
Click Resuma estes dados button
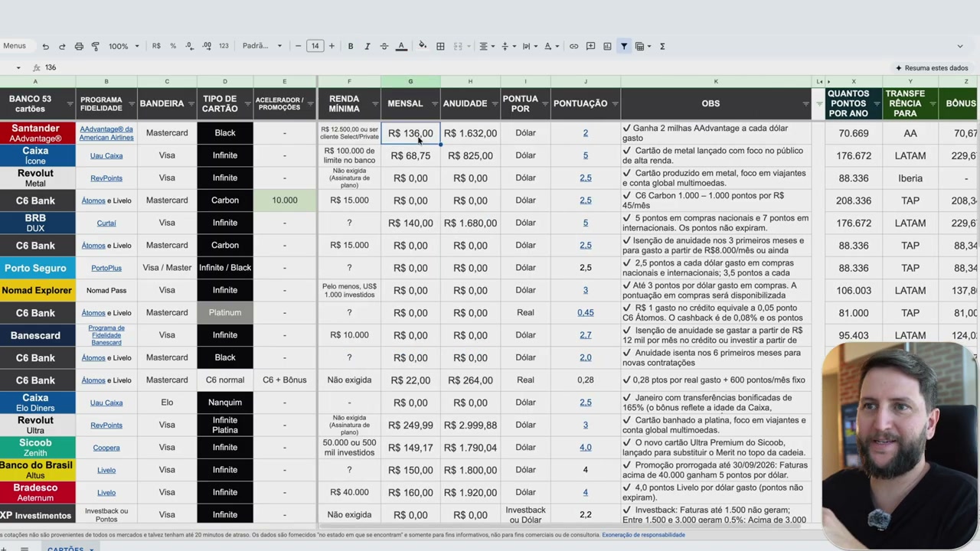coord(932,68)
